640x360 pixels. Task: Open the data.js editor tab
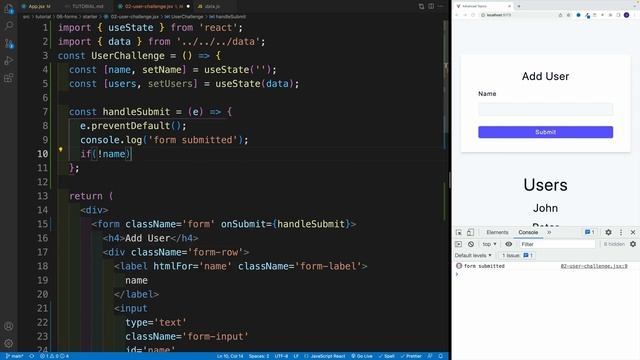211,6
